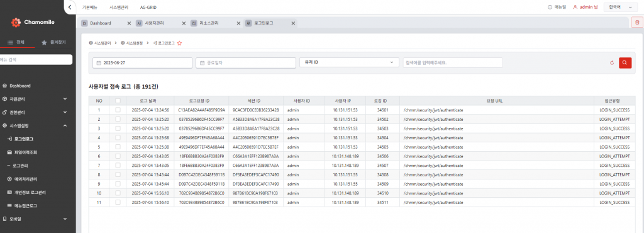Image resolution: width=644 pixels, height=233 pixels.
Task: Switch to the 사용자관리 tab
Action: tap(155, 23)
